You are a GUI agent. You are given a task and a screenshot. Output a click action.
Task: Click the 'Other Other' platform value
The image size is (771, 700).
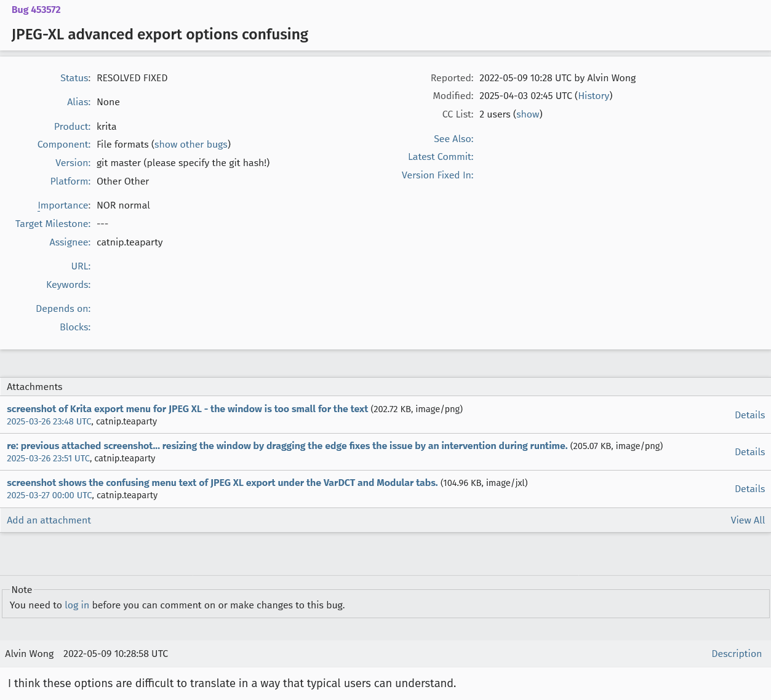[123, 181]
